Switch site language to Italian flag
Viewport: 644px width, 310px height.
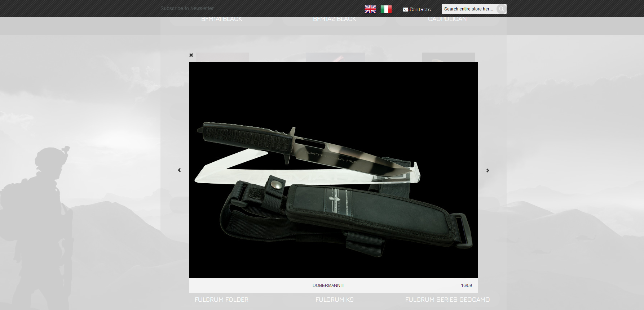click(386, 9)
